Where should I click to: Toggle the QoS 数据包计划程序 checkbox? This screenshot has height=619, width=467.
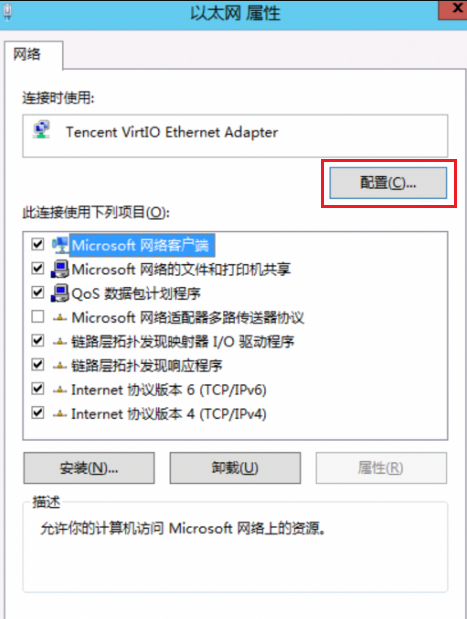pyautogui.click(x=38, y=293)
